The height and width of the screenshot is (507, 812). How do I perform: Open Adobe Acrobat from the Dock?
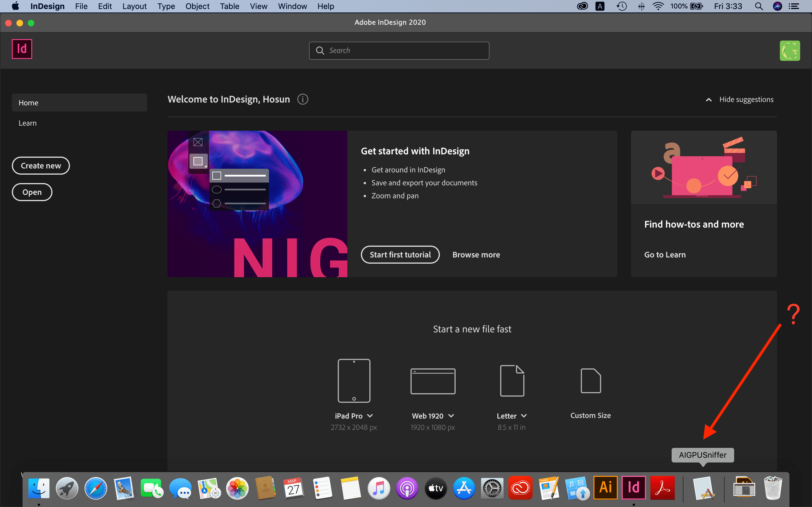(x=662, y=488)
